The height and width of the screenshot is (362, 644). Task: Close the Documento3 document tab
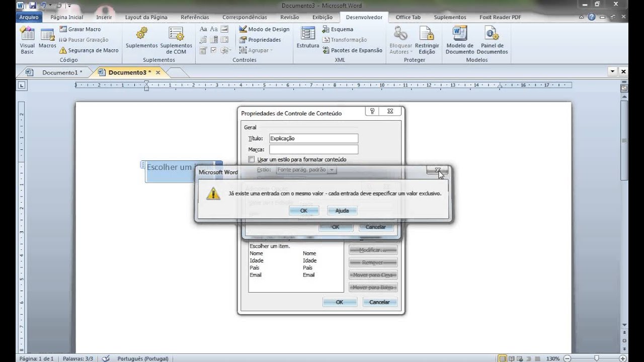click(x=158, y=72)
